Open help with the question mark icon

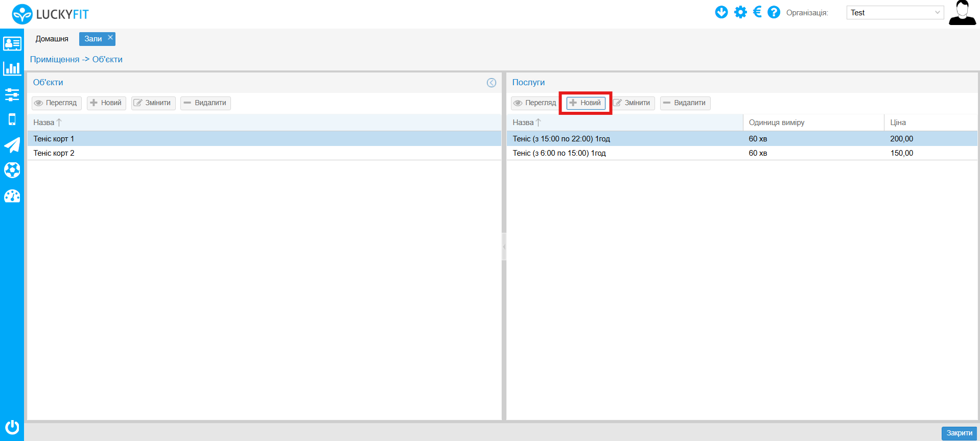point(774,12)
